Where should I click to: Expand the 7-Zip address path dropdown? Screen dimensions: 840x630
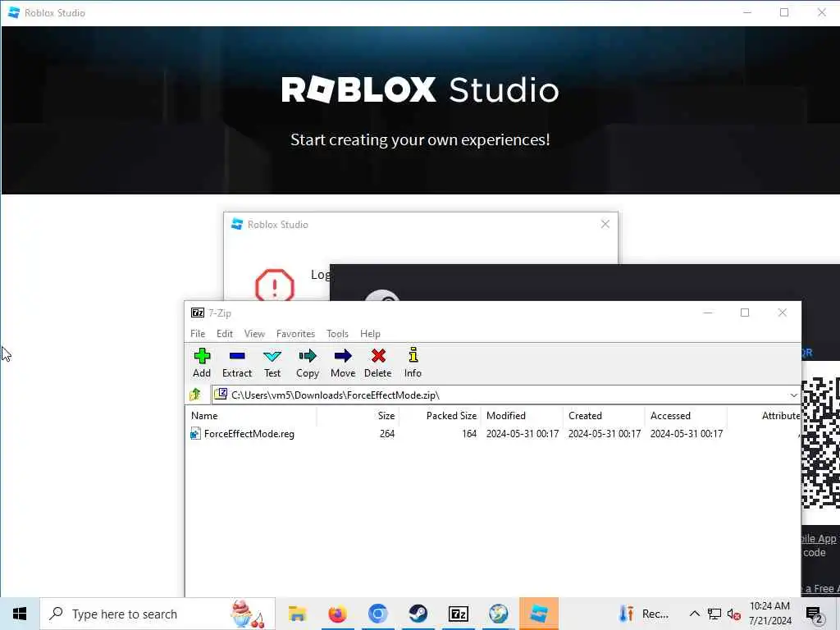[793, 395]
